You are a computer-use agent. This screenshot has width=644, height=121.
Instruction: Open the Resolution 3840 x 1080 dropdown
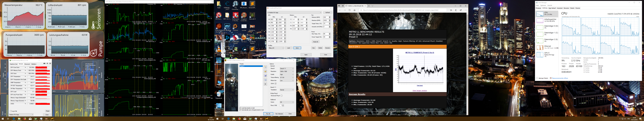coord(287,71)
